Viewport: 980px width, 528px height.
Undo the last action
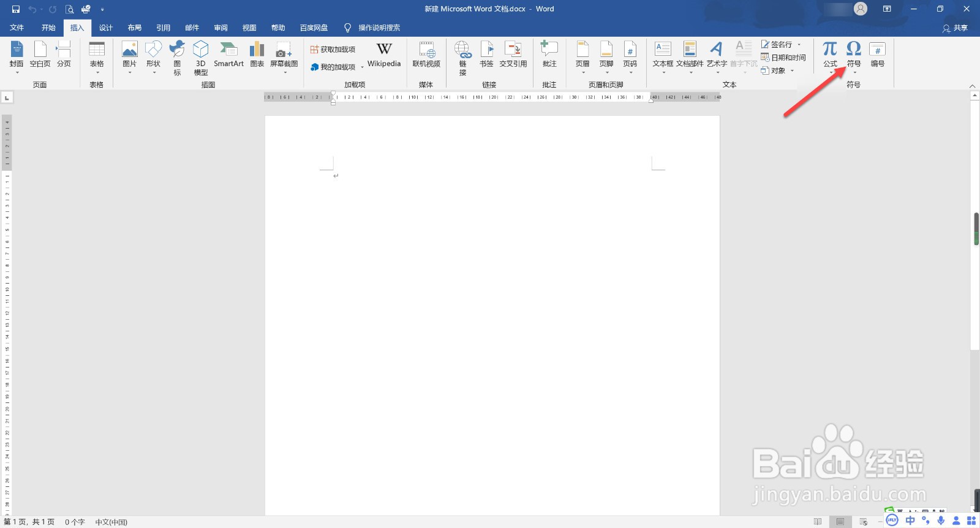(32, 9)
